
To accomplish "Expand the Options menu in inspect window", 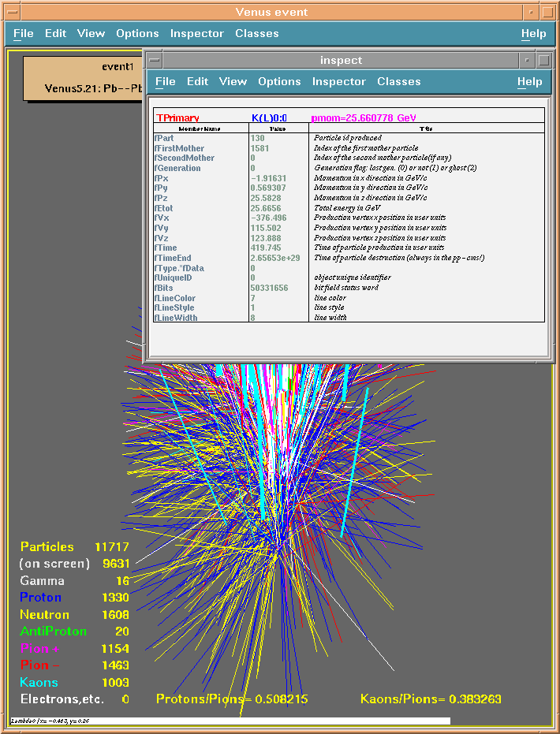I will point(279,82).
